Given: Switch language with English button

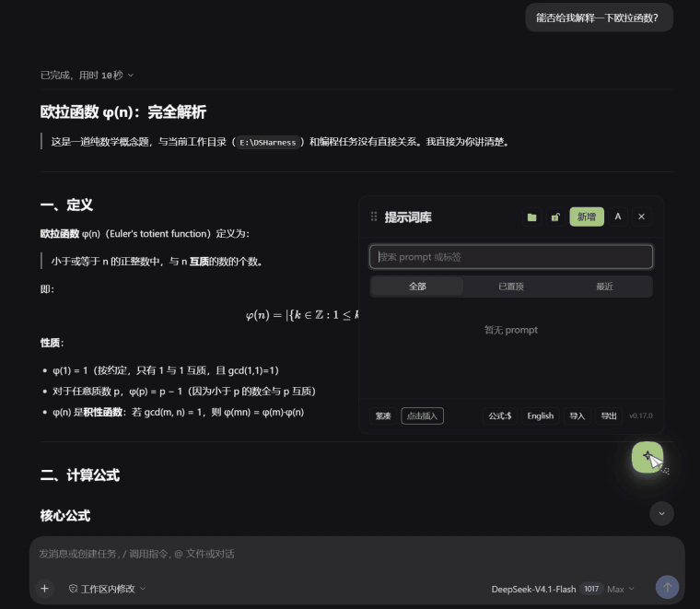Looking at the screenshot, I should click(540, 416).
